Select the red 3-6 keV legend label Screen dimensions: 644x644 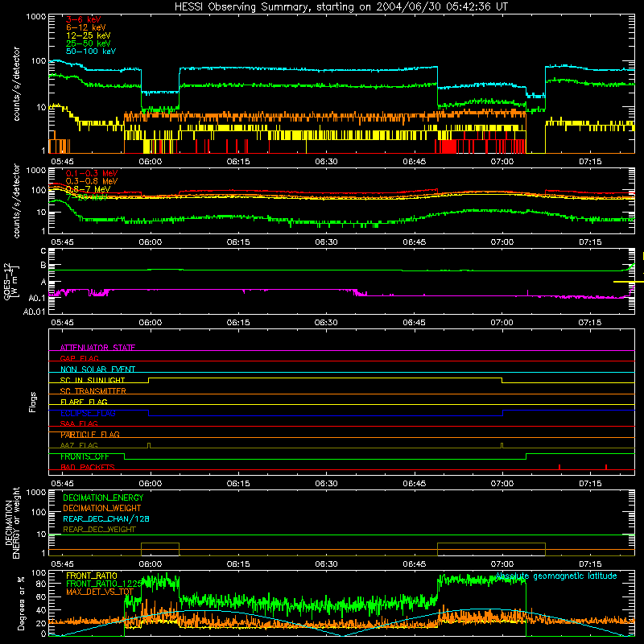point(84,19)
